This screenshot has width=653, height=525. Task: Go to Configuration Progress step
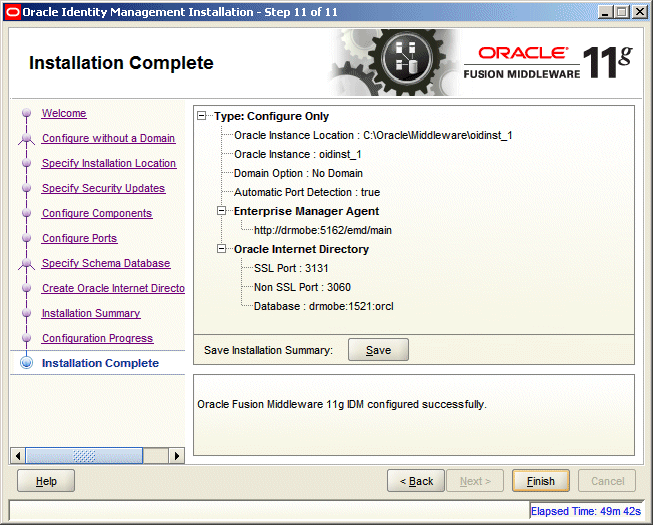click(97, 338)
